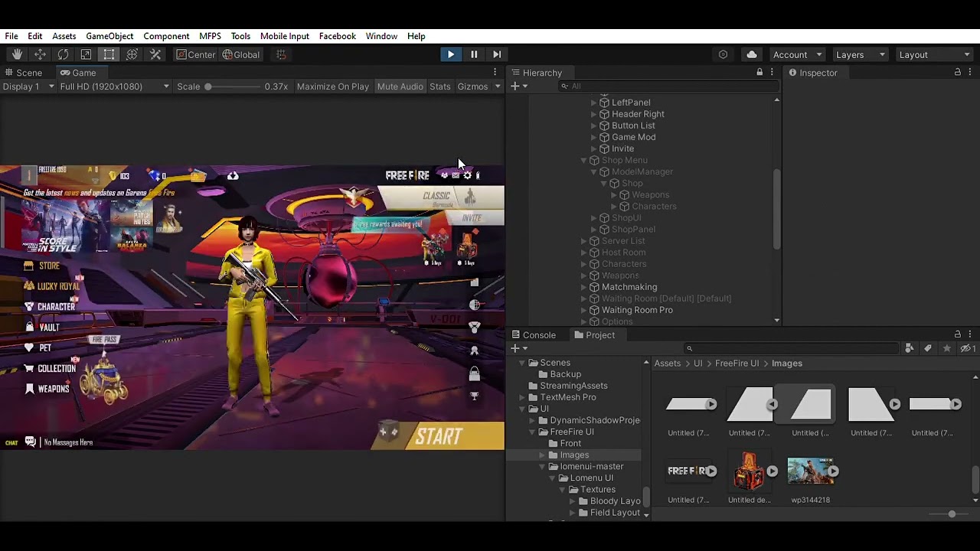Viewport: 980px width, 551px height.
Task: Switch to the Scene tab
Action: pyautogui.click(x=23, y=73)
